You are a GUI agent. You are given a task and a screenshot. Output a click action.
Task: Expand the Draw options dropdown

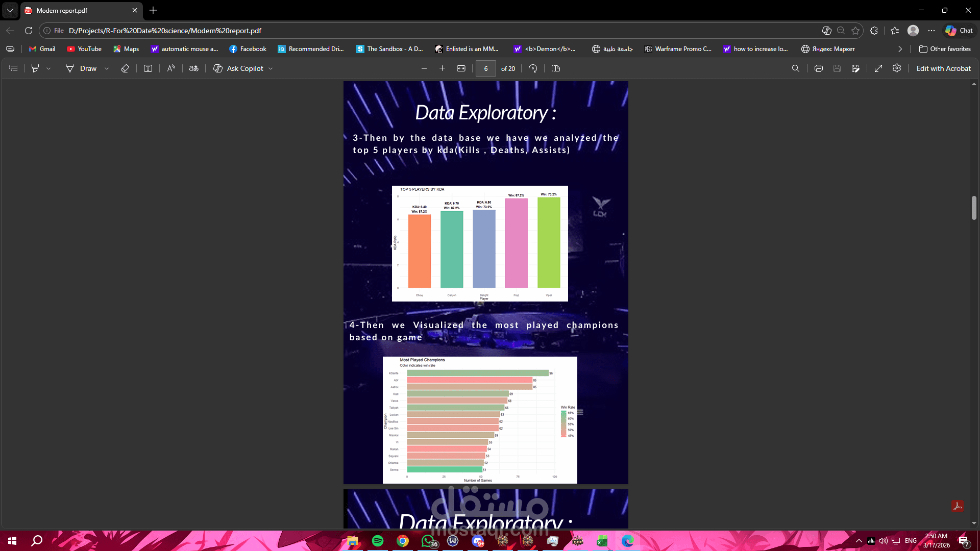[107, 68]
